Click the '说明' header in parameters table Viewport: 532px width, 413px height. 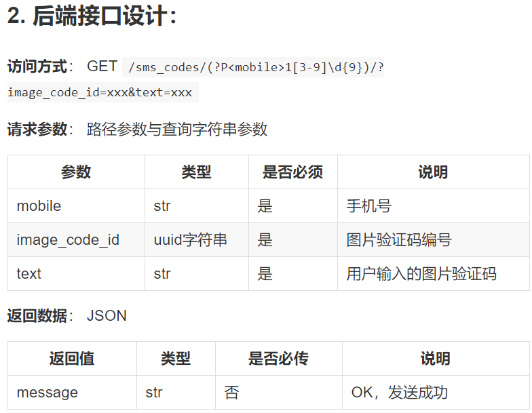click(x=433, y=172)
